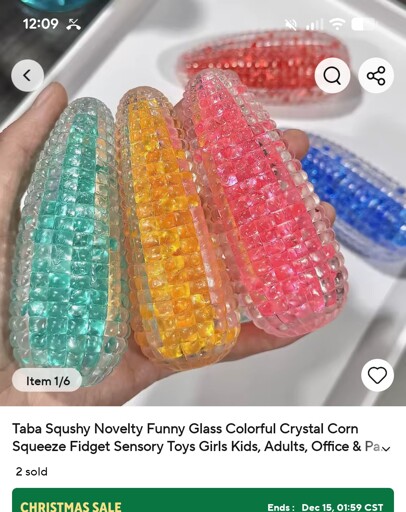This screenshot has width=406, height=512.
Task: Go back using the left arrow button
Action: [27, 76]
